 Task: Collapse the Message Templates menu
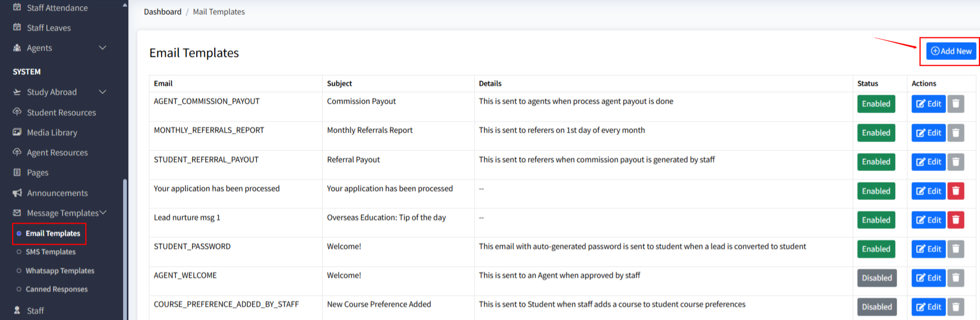click(103, 213)
